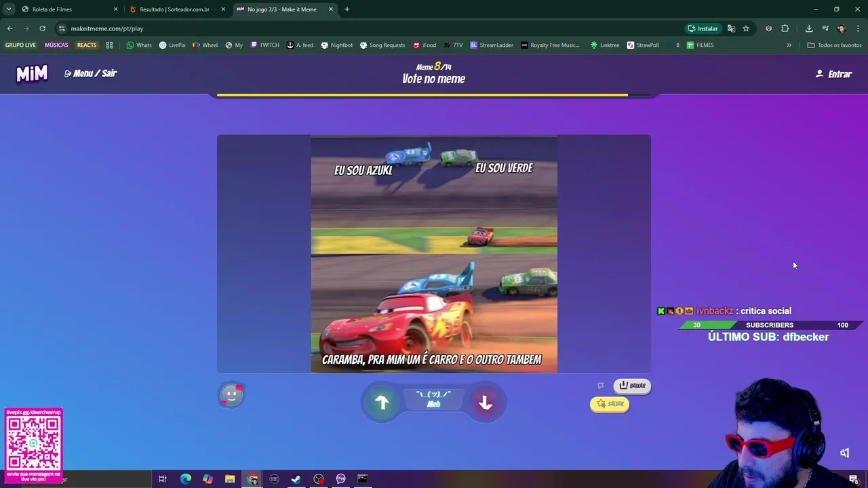Click the MiM logo
This screenshot has height=488, width=868.
click(x=32, y=73)
